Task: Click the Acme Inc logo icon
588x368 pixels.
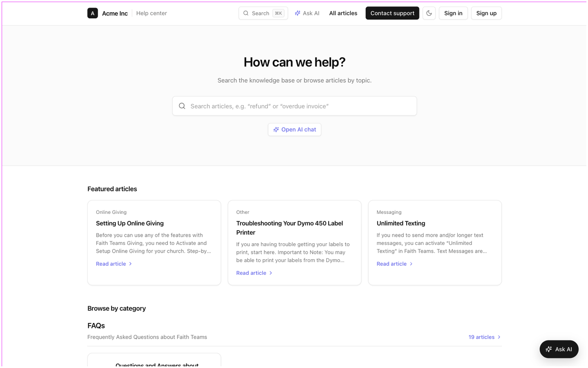Action: click(x=93, y=13)
